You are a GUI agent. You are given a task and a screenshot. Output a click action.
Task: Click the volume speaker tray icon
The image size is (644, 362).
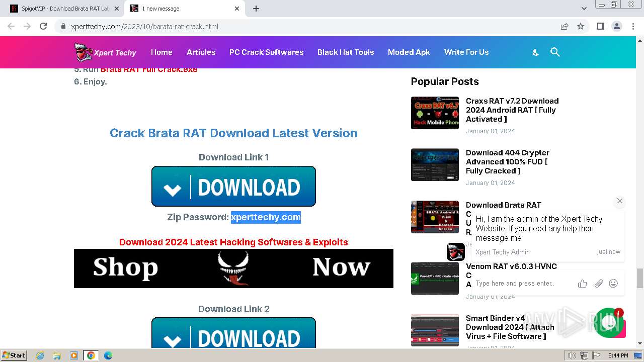tap(572, 355)
